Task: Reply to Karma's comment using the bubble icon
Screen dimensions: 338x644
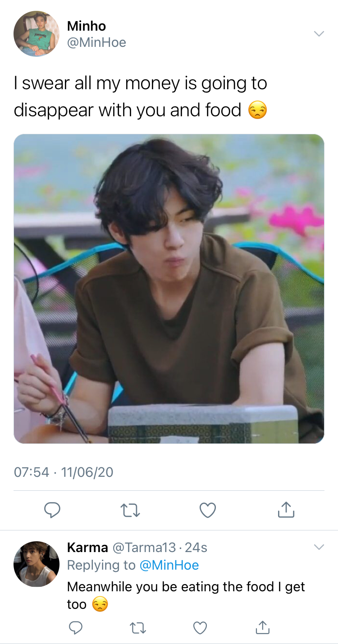Action: point(75,627)
